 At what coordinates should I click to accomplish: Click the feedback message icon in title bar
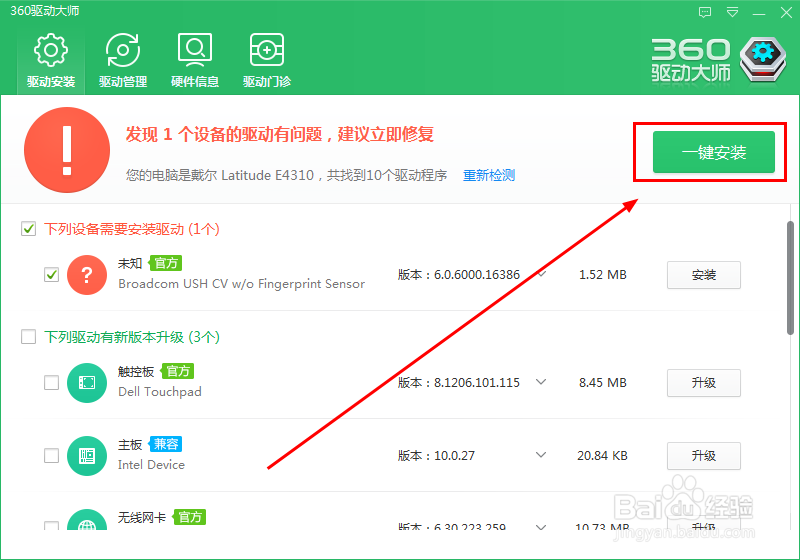pyautogui.click(x=705, y=12)
